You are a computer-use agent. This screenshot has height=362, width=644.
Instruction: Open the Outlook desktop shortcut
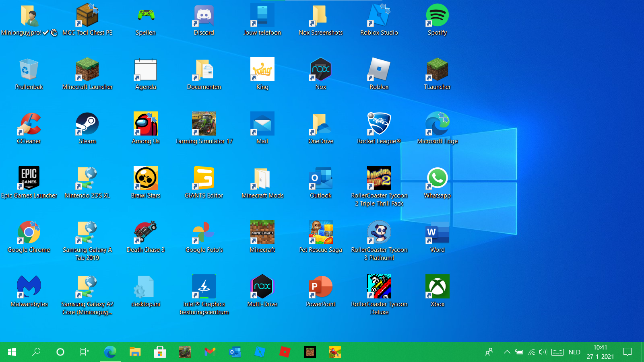(321, 183)
